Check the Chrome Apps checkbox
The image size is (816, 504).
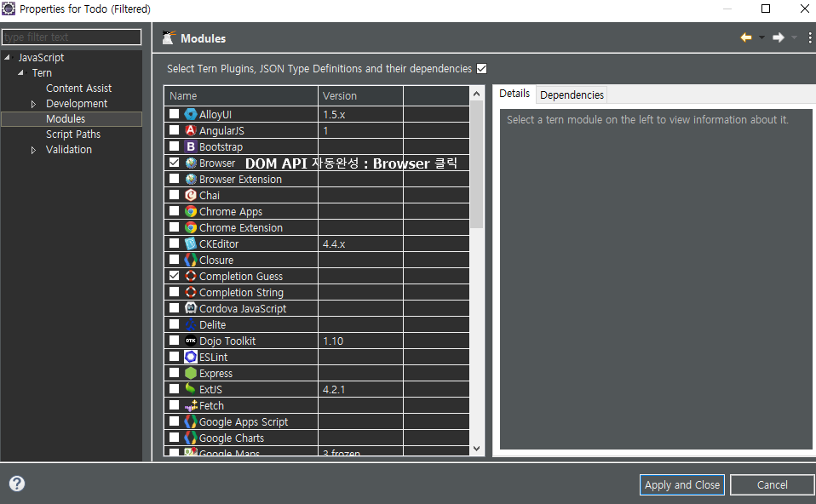pyautogui.click(x=175, y=210)
